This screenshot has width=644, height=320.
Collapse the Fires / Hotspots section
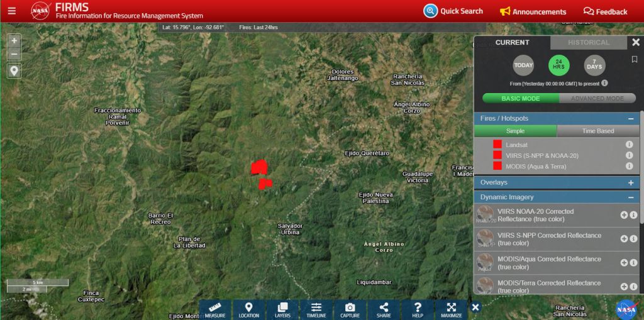pos(630,118)
